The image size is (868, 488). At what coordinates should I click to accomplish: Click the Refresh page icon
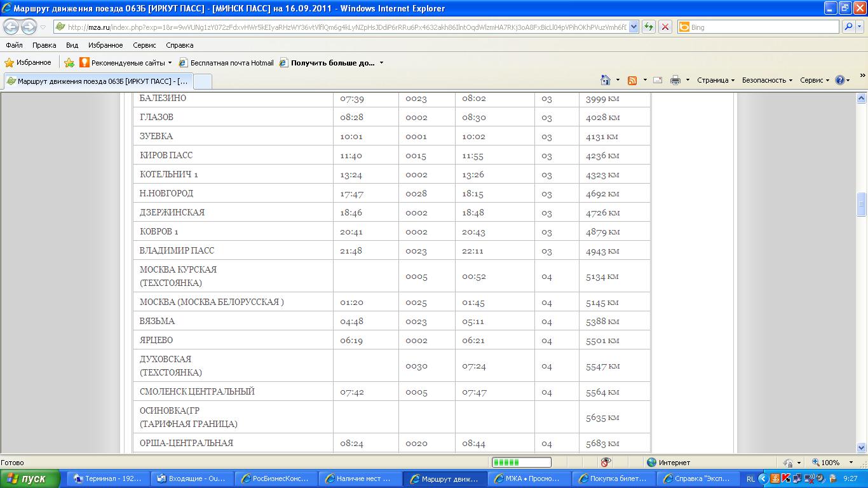[x=649, y=27]
